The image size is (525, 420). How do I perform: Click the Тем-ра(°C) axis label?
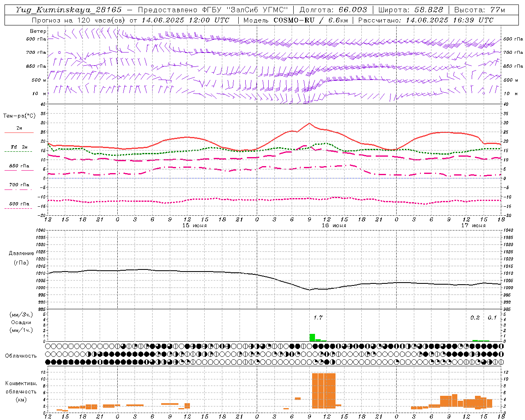coord(19,116)
